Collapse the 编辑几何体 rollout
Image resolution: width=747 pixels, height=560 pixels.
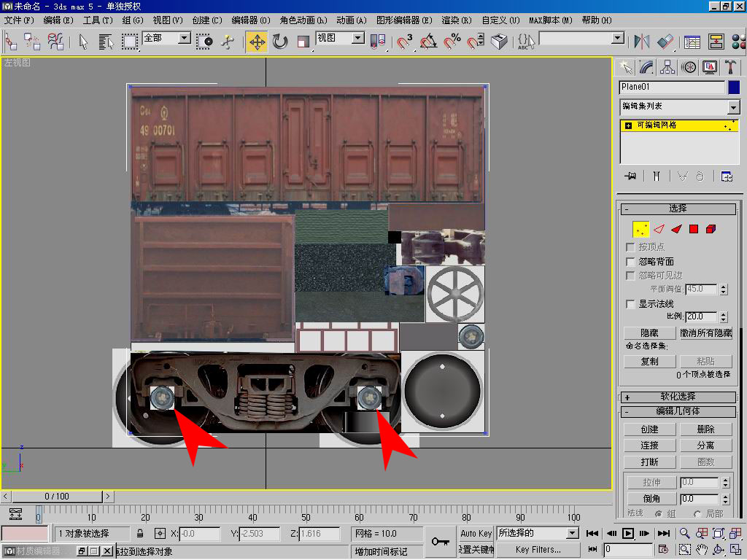(x=678, y=411)
